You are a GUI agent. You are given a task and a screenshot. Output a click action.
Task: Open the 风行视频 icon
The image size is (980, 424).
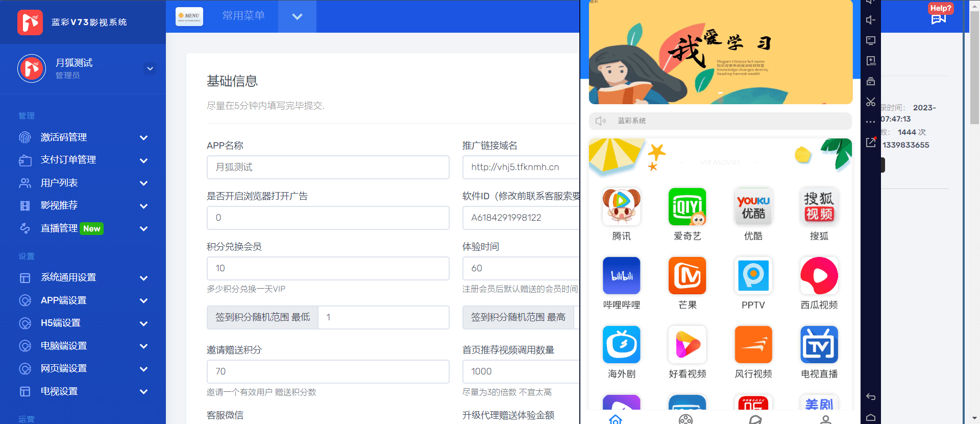(753, 345)
